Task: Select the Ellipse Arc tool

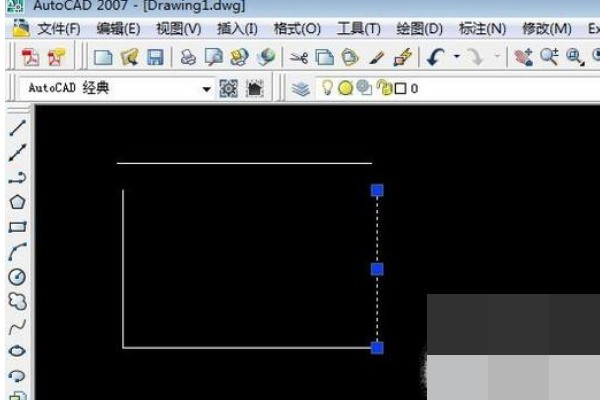Action: pyautogui.click(x=18, y=376)
